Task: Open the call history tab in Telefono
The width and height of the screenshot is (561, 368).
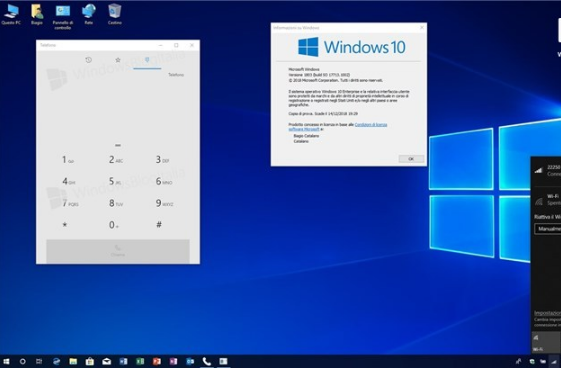Action: coord(88,60)
